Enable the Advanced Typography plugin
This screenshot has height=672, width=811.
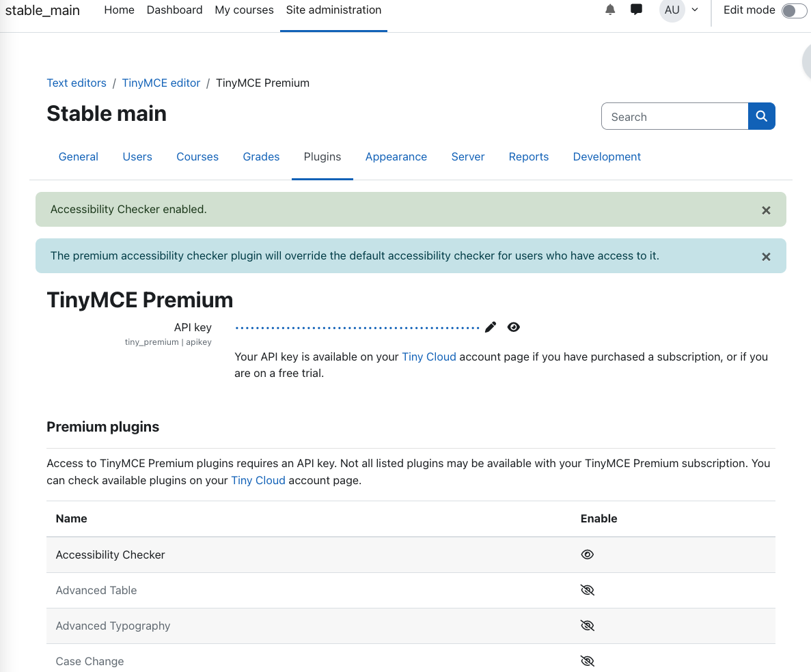(588, 626)
